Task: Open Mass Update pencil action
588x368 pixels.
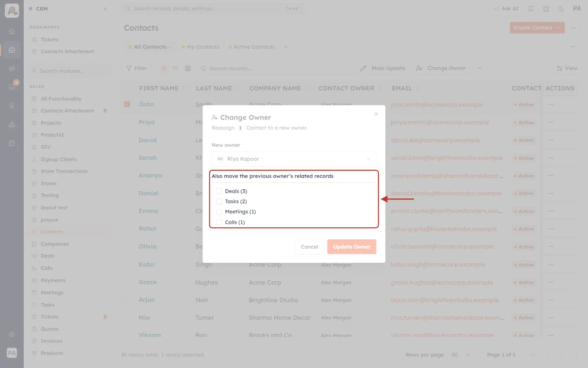Action: point(383,68)
